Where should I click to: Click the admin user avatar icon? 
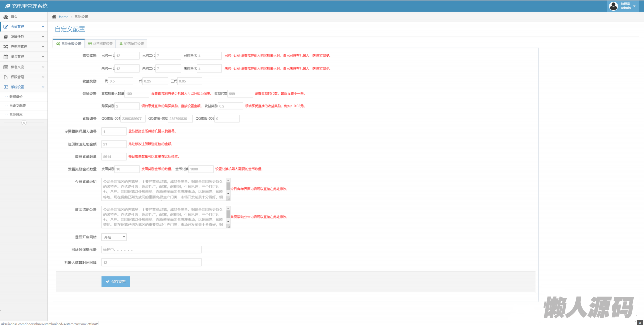(613, 6)
